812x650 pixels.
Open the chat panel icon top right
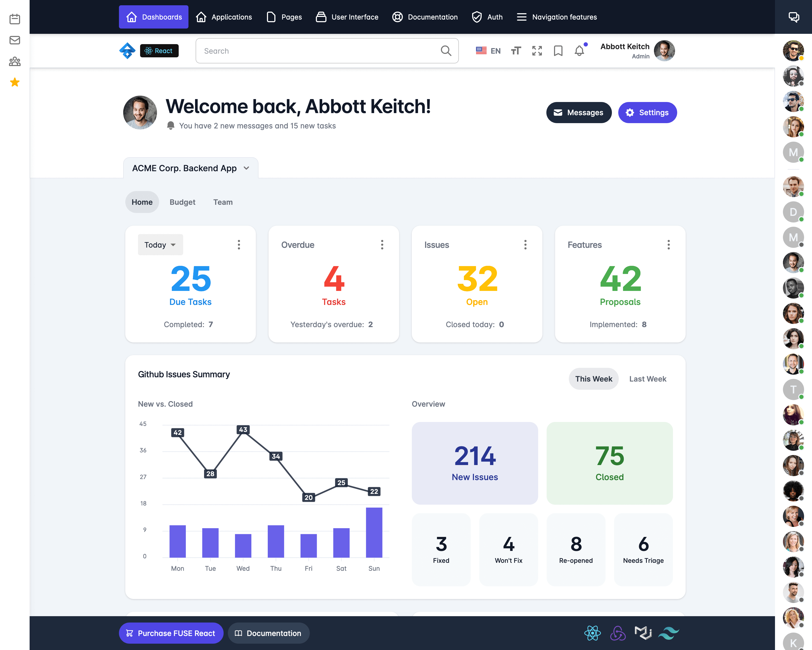coord(793,17)
